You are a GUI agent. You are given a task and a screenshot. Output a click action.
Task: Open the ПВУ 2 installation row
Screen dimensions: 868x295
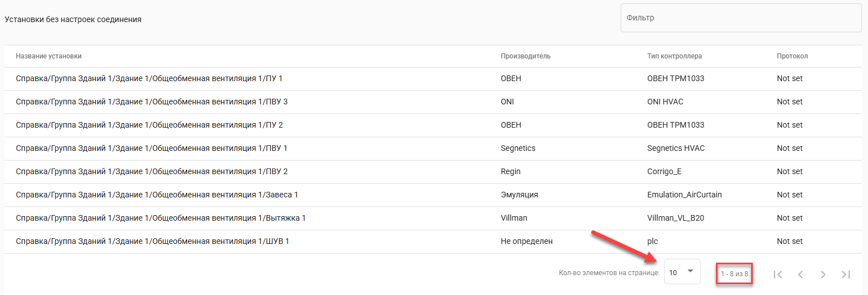(151, 171)
